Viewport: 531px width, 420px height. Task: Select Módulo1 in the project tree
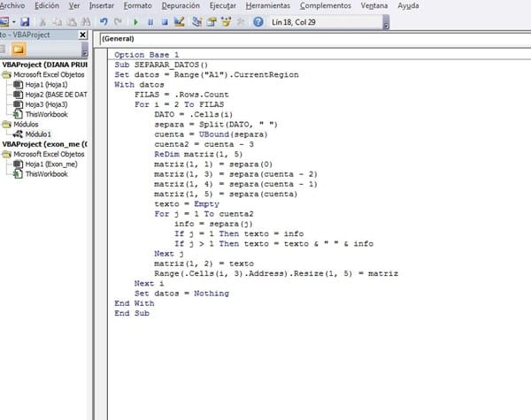coord(37,134)
